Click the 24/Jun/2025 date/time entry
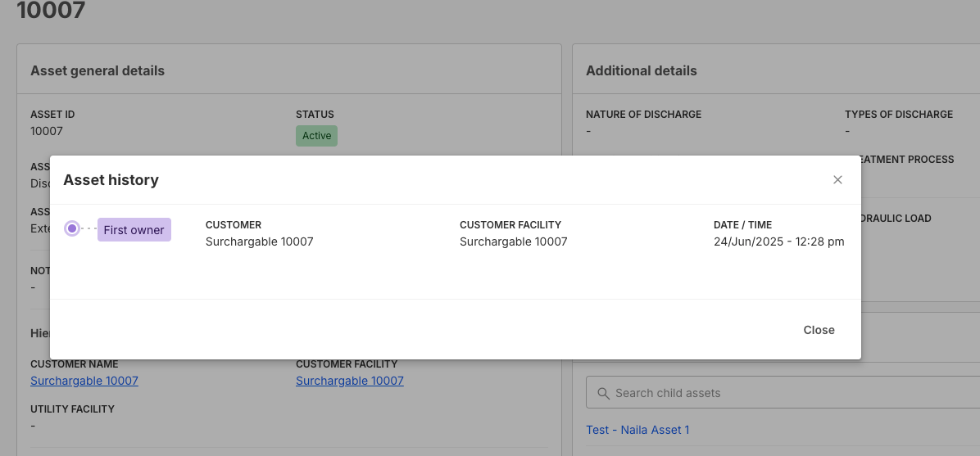Viewport: 980px width, 456px height. click(778, 242)
